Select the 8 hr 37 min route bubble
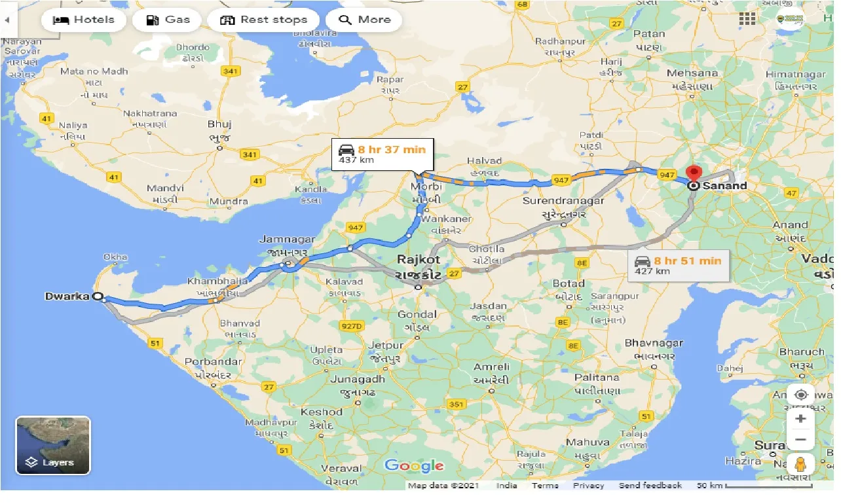The width and height of the screenshot is (841, 504). (x=382, y=155)
